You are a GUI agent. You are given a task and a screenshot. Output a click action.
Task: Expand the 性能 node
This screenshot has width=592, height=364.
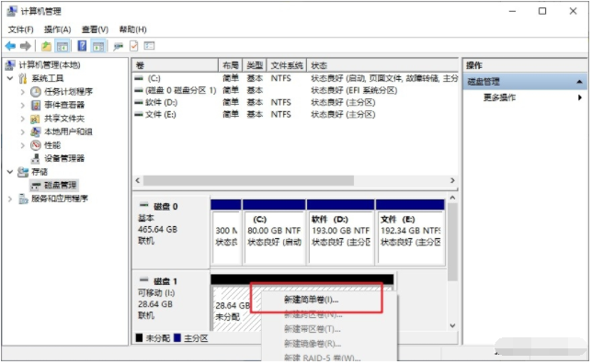tap(22, 145)
